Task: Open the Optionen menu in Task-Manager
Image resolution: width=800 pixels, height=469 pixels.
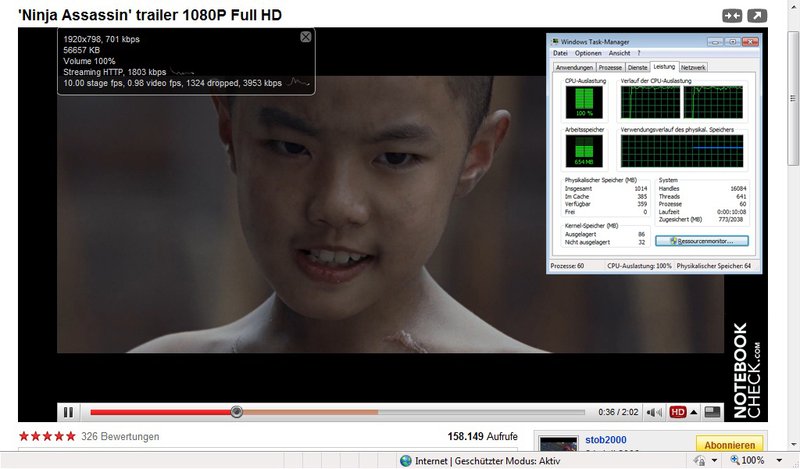Action: (588, 53)
